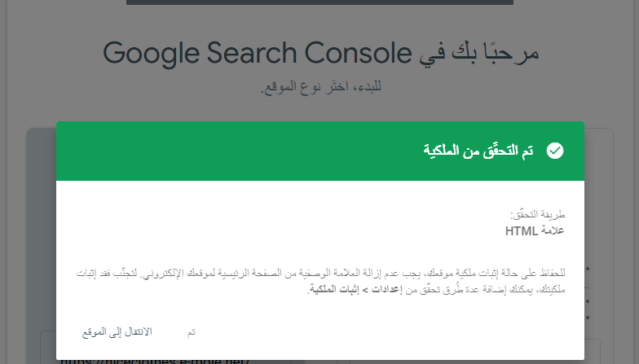639x364 pixels.
Task: Click the bold 'إثبات الملكية' text
Action: coord(334,290)
